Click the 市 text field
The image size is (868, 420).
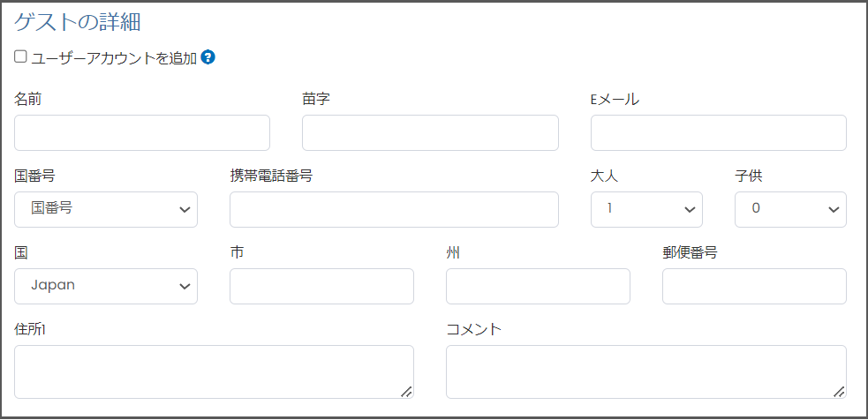[321, 286]
